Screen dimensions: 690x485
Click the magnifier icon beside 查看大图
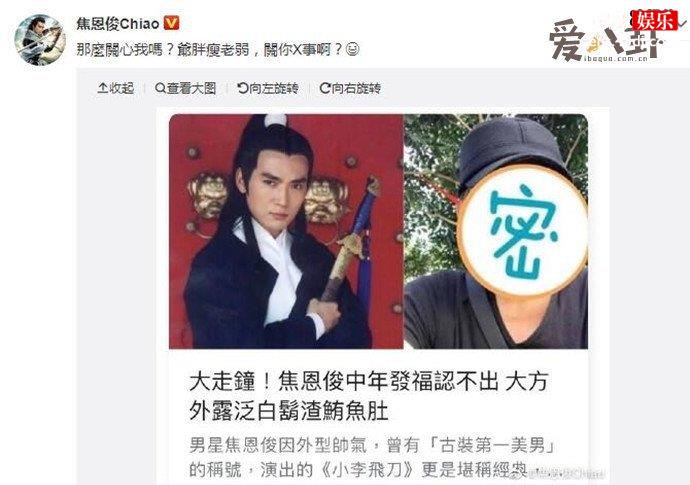point(160,88)
